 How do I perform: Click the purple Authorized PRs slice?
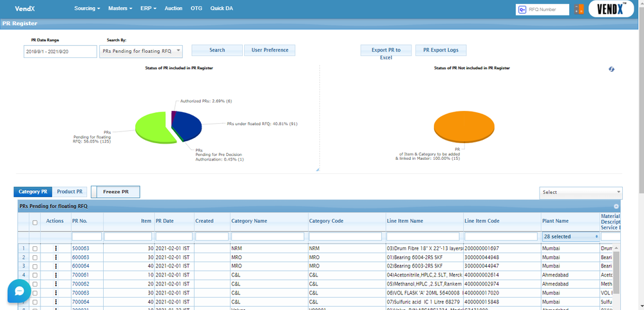pyautogui.click(x=174, y=114)
